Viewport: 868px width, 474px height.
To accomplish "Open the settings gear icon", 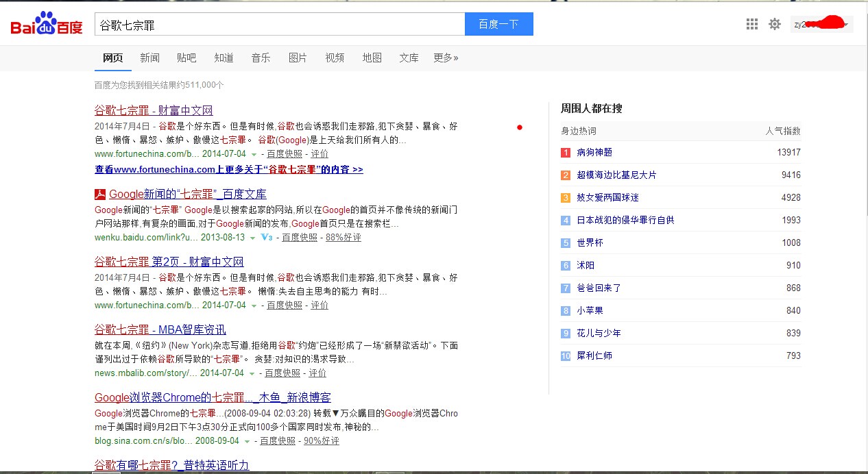I will (775, 24).
